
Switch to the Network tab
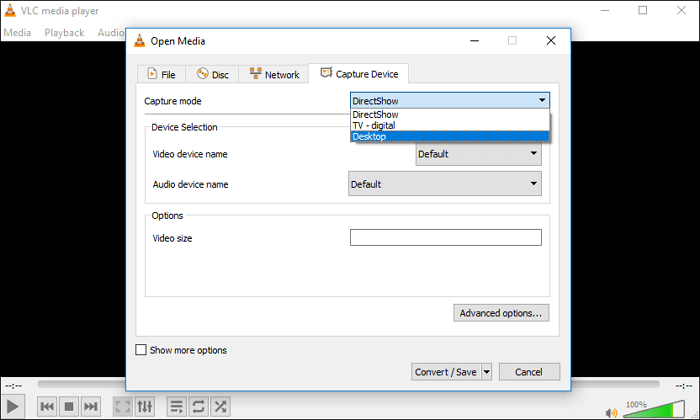[274, 74]
